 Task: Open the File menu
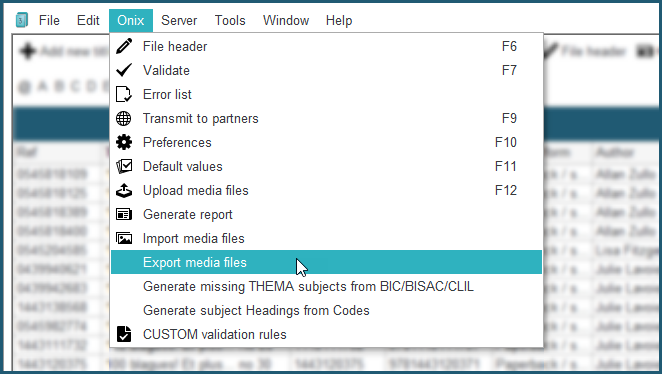49,20
